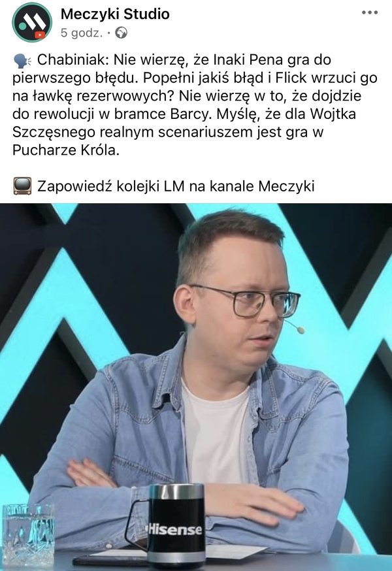Click the Pucharze Króla text
The width and height of the screenshot is (392, 571).
click(66, 150)
